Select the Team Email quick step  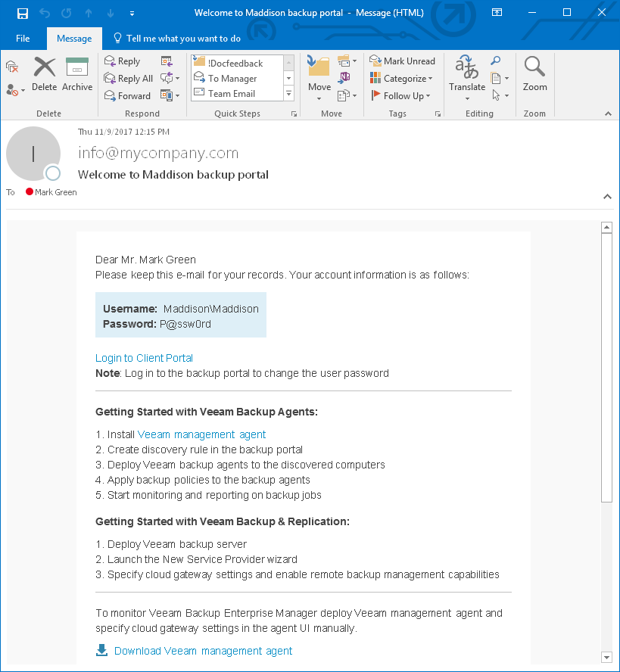coord(237,93)
